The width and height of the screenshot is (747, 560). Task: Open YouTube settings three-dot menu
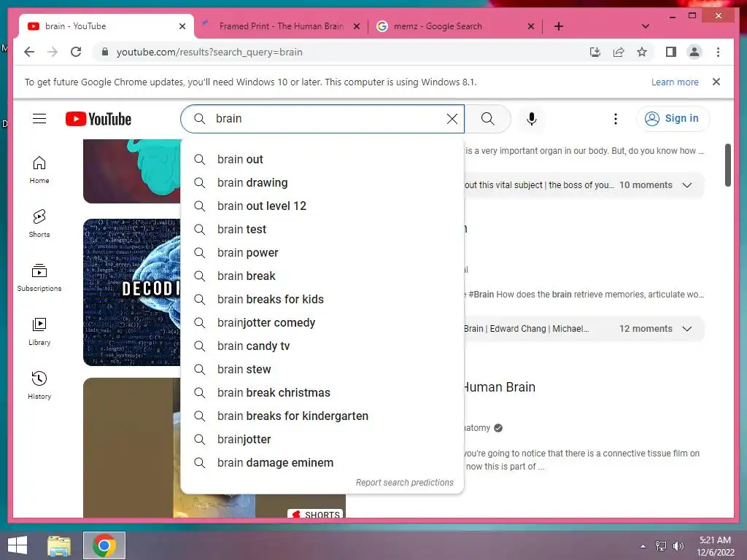coord(616,119)
